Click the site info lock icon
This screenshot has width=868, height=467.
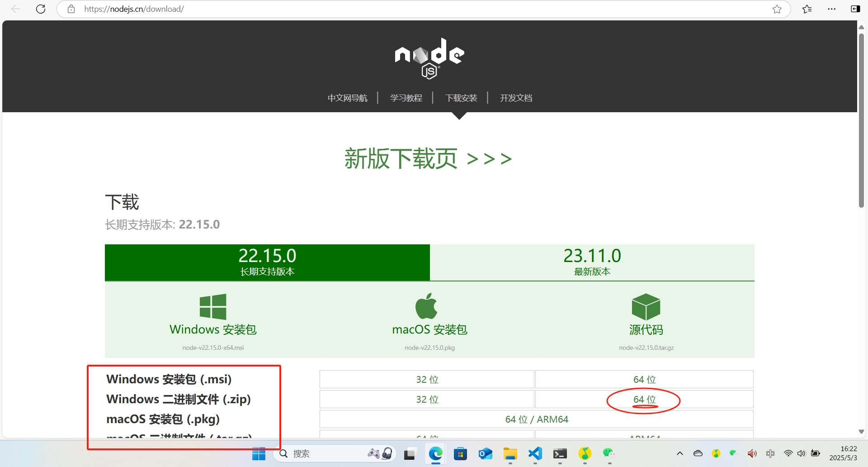pos(71,9)
